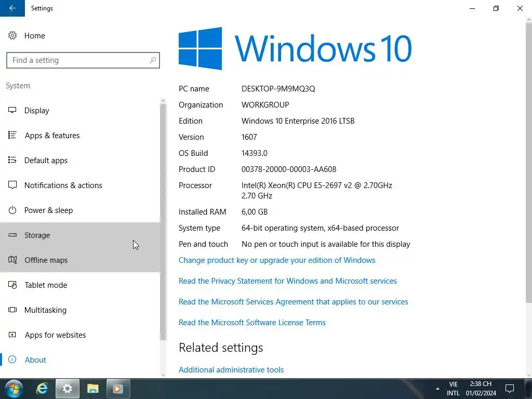Image resolution: width=532 pixels, height=399 pixels.
Task: Go back using the Settings back arrow
Action: (x=12, y=8)
